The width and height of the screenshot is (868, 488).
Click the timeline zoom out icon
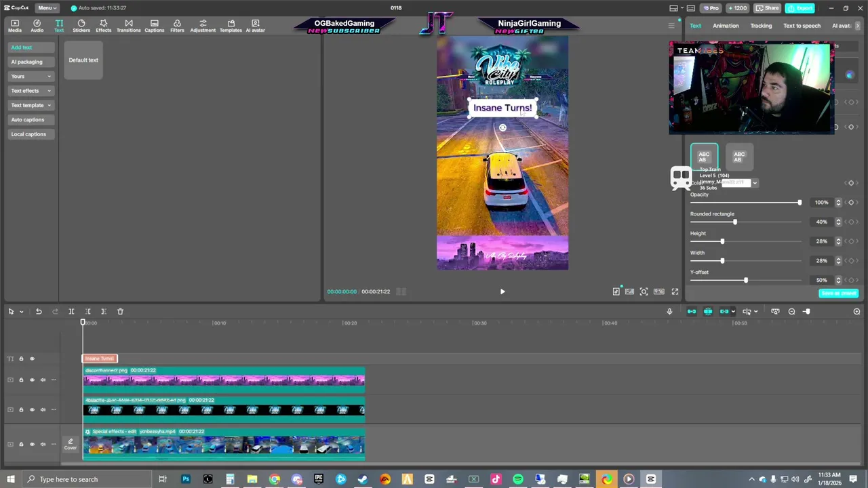[x=791, y=311]
